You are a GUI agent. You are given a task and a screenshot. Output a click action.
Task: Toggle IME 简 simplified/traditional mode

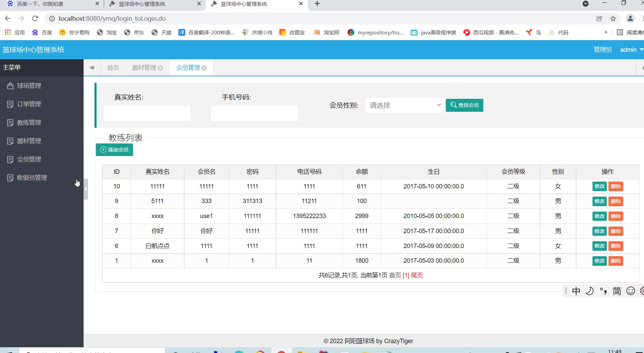coord(617,291)
